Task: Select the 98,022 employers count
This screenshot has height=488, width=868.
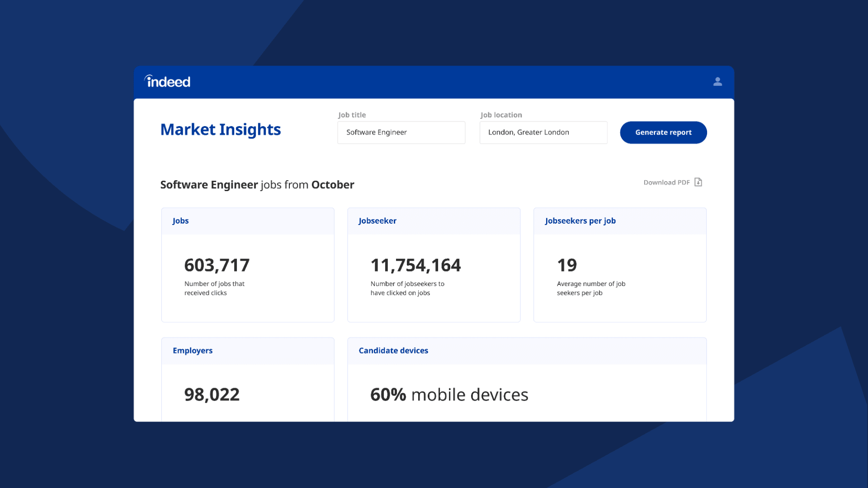Action: pos(212,394)
